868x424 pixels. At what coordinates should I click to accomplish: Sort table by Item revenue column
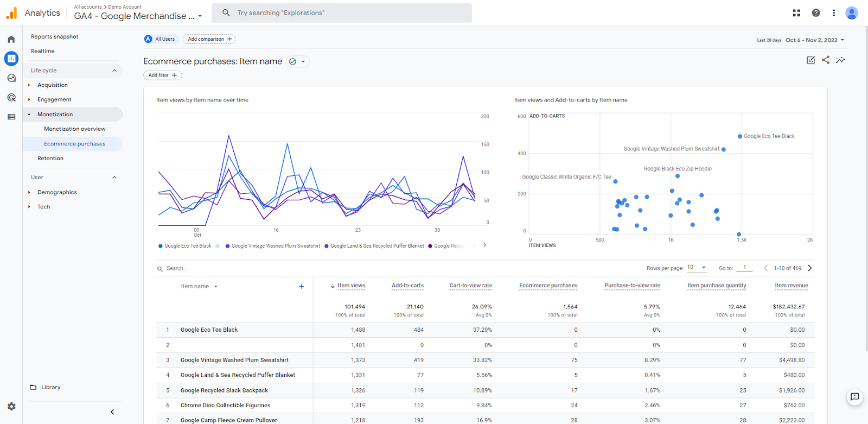pos(791,286)
